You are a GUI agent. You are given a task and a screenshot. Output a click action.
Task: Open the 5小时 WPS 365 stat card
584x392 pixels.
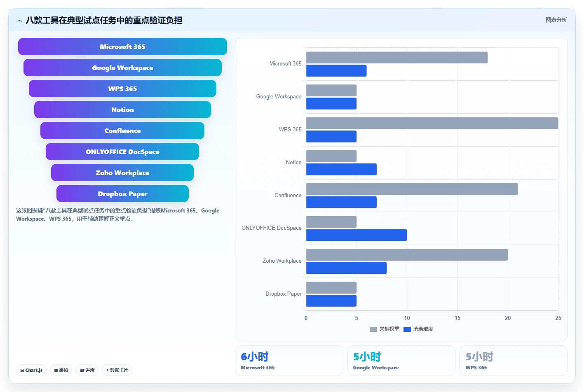point(514,361)
